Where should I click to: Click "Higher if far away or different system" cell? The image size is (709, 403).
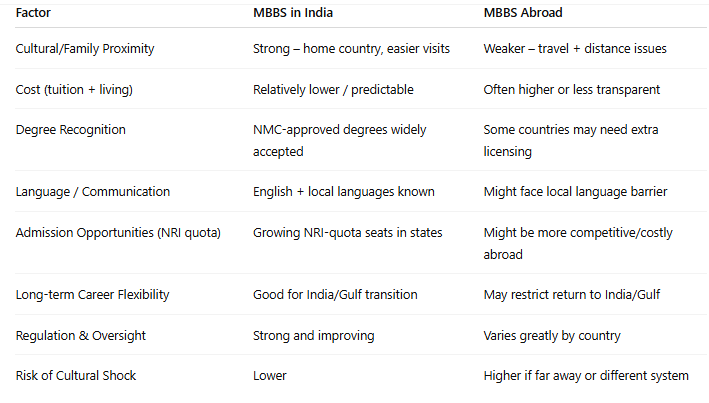586,375
